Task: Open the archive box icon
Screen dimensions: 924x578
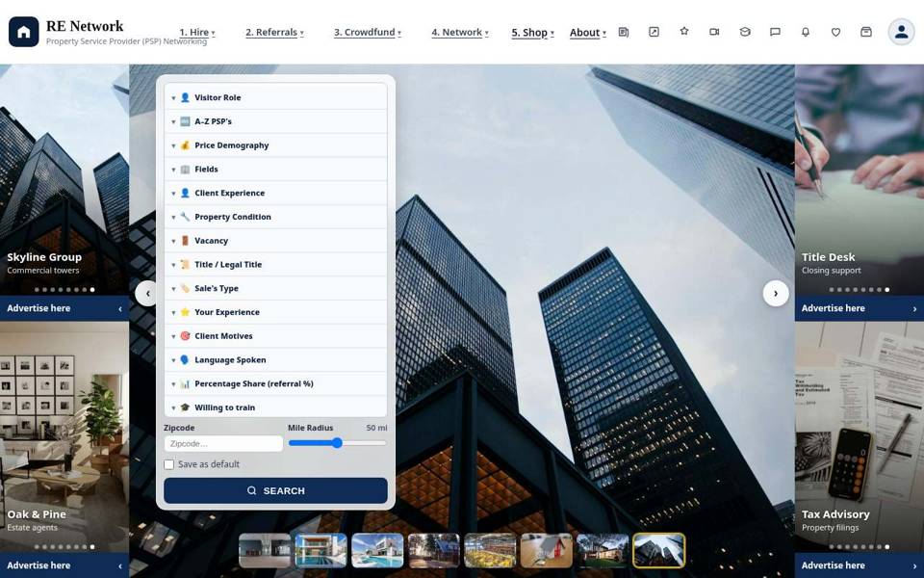Action: click(866, 32)
